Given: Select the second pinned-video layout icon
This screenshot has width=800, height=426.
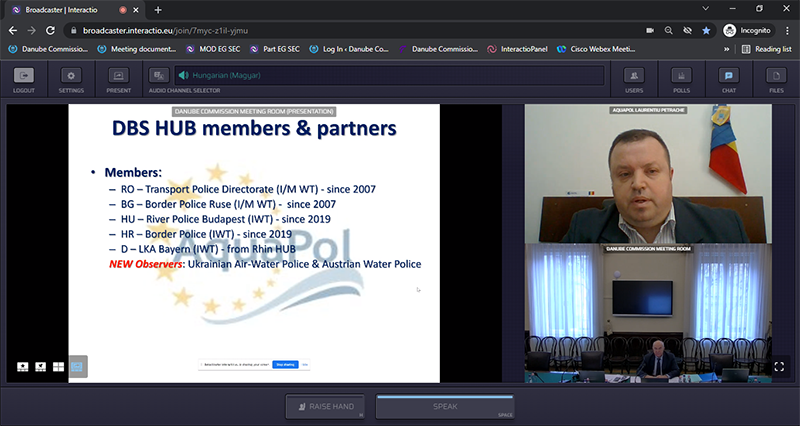Looking at the screenshot, I should pos(40,366).
